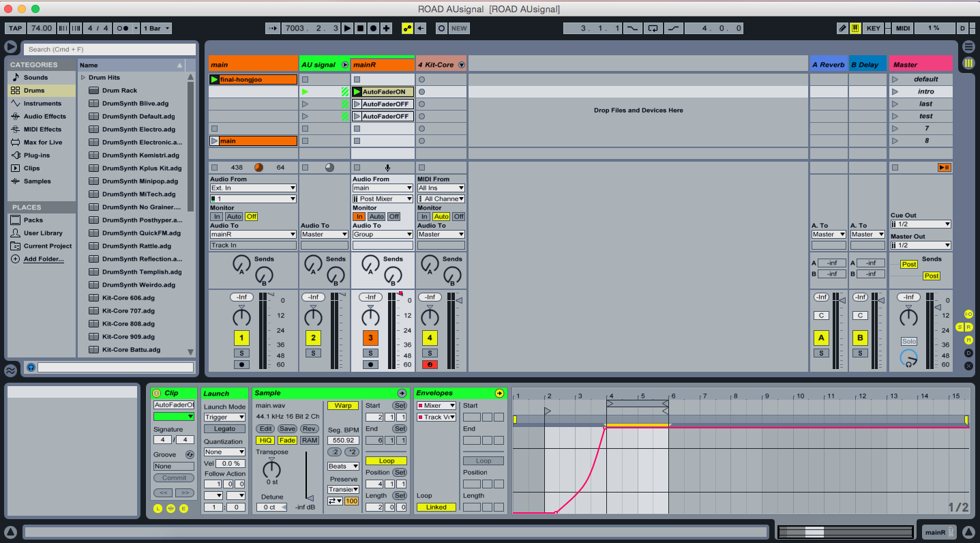Select Session view selector
The image size is (980, 543).
click(x=968, y=63)
